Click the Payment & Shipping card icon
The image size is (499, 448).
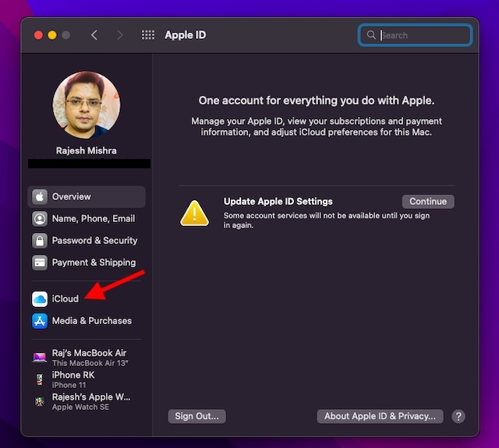[x=40, y=263]
